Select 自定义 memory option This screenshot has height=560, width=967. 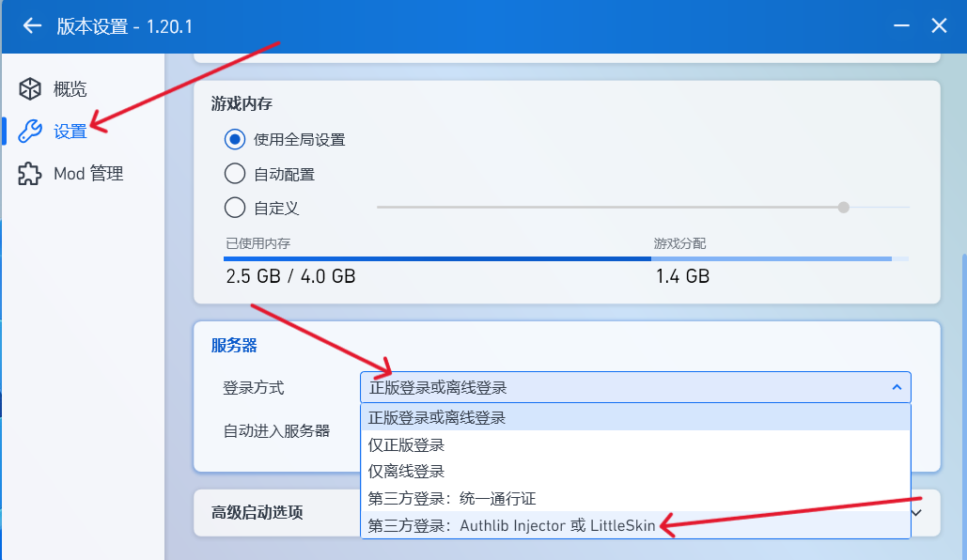pyautogui.click(x=235, y=208)
